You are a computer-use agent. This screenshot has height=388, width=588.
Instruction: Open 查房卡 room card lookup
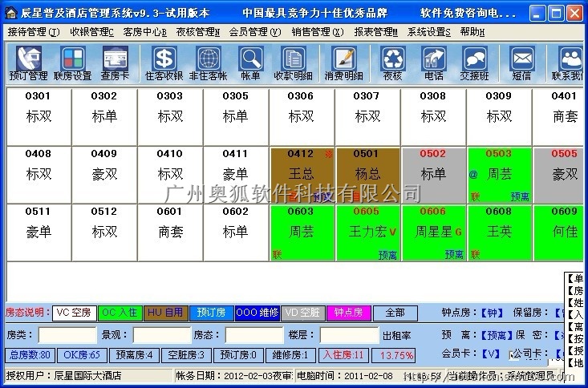point(117,63)
